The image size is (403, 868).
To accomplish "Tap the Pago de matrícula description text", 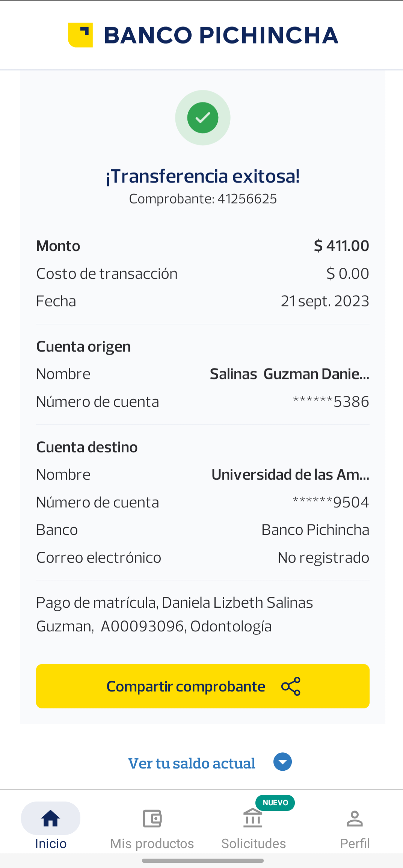I will coord(175,614).
